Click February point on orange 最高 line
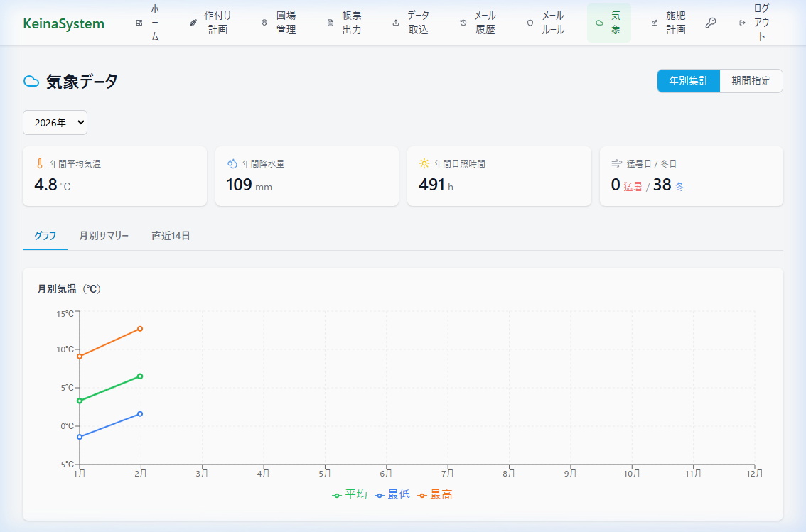 [x=140, y=329]
